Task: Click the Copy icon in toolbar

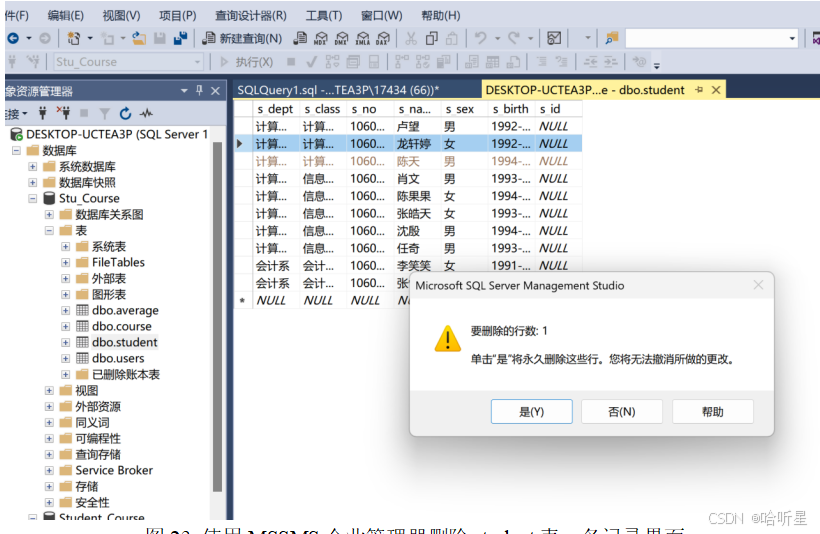Action: [x=431, y=38]
